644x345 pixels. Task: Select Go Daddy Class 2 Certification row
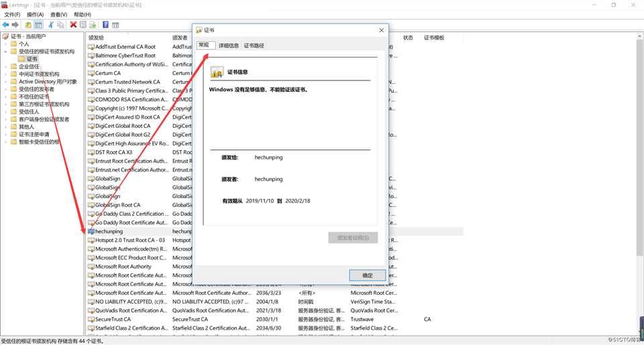132,214
